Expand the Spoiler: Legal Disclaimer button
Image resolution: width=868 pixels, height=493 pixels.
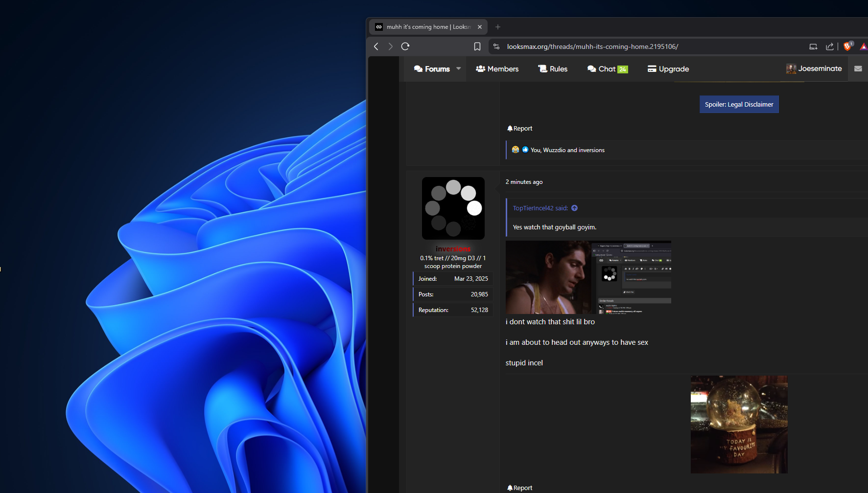tap(739, 104)
